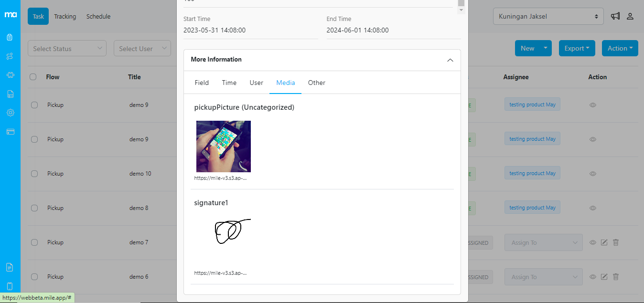Image resolution: width=644 pixels, height=303 pixels.
Task: Open the settings gear in sidebar
Action: [x=10, y=113]
